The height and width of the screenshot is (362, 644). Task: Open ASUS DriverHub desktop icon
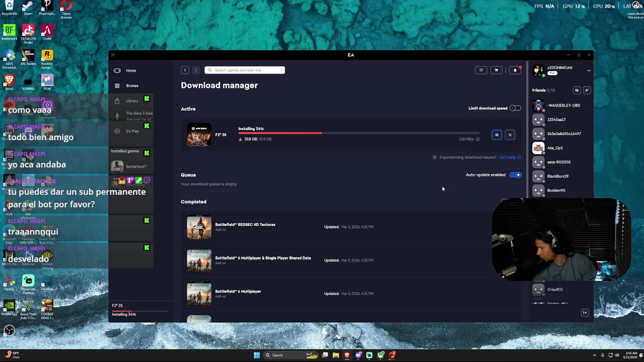click(9, 59)
